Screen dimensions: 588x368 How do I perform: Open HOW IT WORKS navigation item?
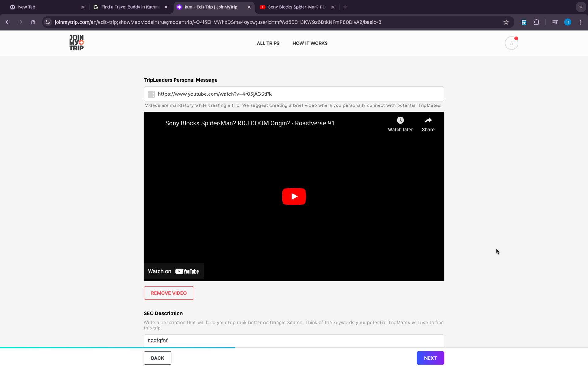tap(310, 43)
